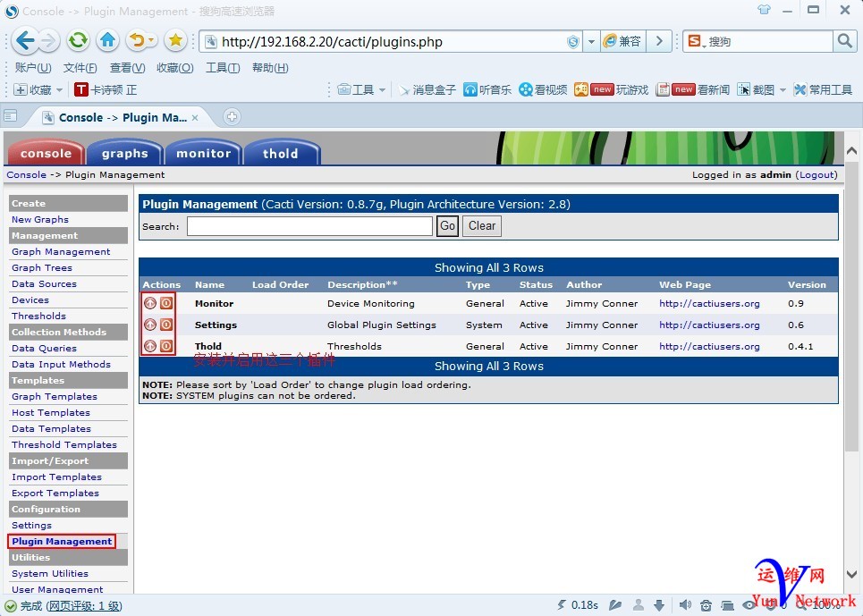Open the undo history dropdown arrow
The height and width of the screenshot is (616, 863).
pos(151,41)
